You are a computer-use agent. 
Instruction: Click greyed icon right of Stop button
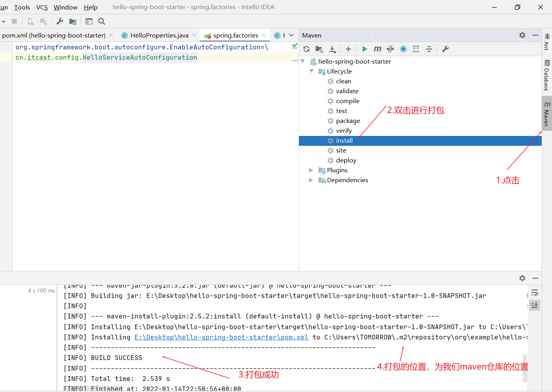[x=30, y=21]
